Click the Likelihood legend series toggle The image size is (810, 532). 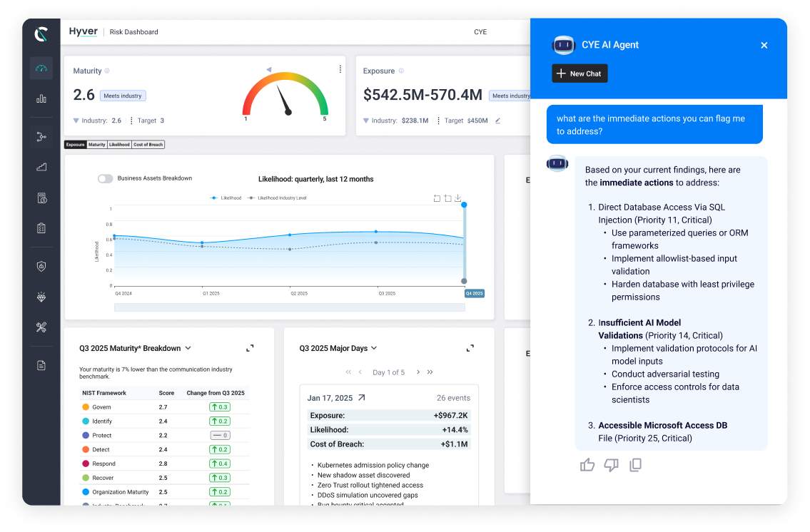pyautogui.click(x=226, y=198)
